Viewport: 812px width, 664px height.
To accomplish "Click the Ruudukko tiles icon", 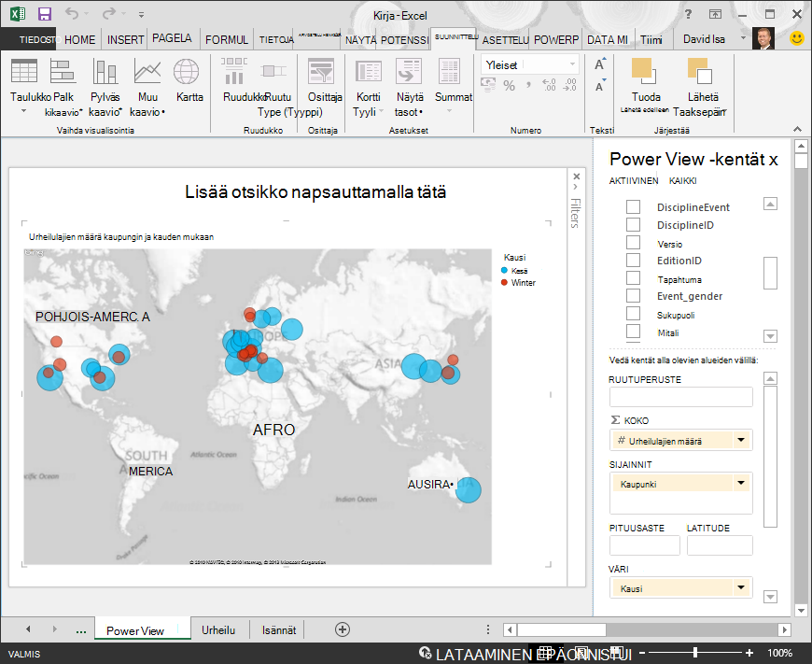I will point(234,71).
